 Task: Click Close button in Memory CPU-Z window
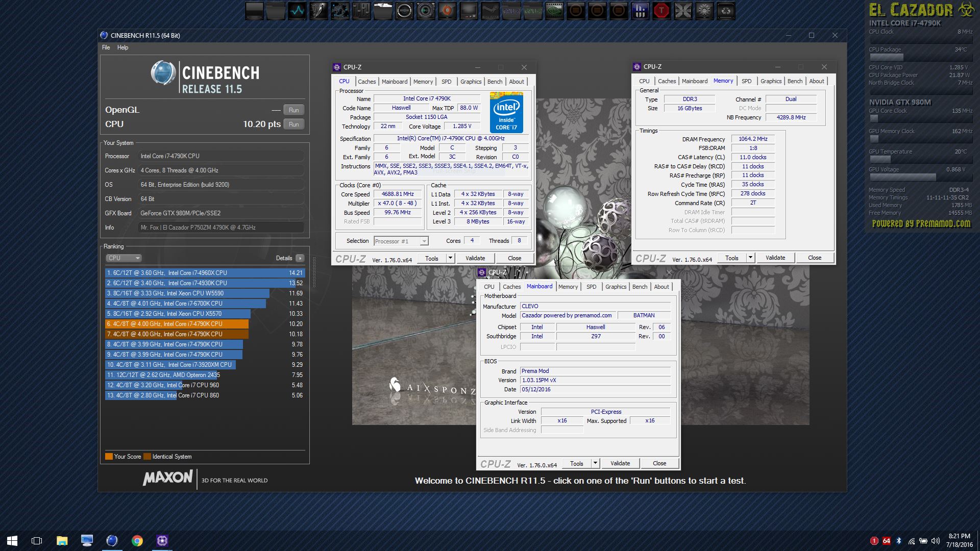tap(815, 258)
